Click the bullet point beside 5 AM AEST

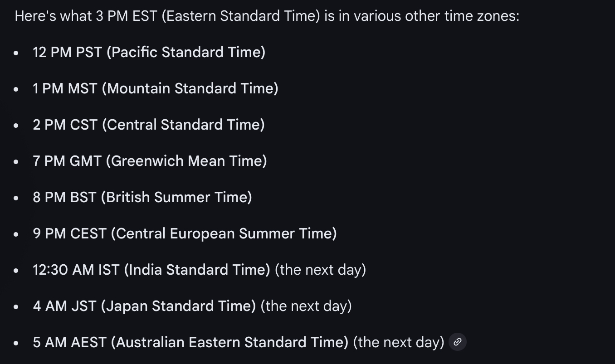click(x=16, y=343)
